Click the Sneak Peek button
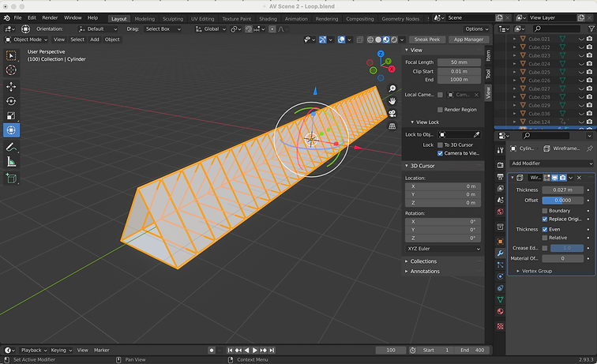This screenshot has height=364, width=597. point(426,39)
